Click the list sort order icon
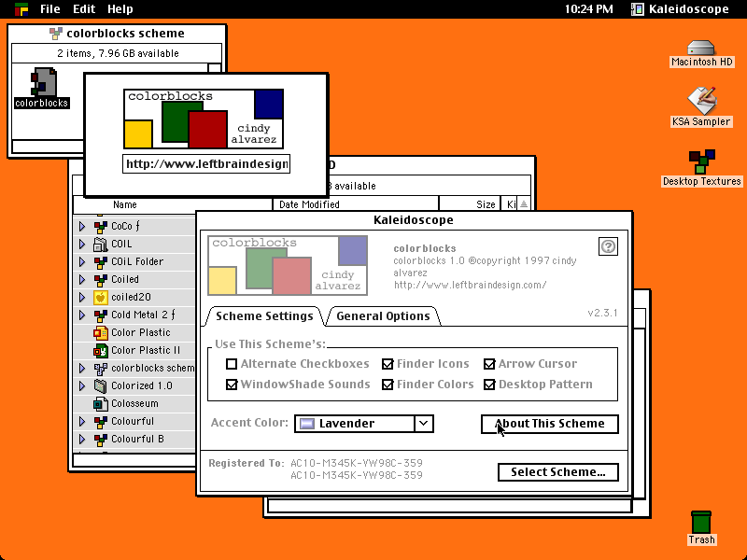Screen dimensions: 747x560 [524, 204]
